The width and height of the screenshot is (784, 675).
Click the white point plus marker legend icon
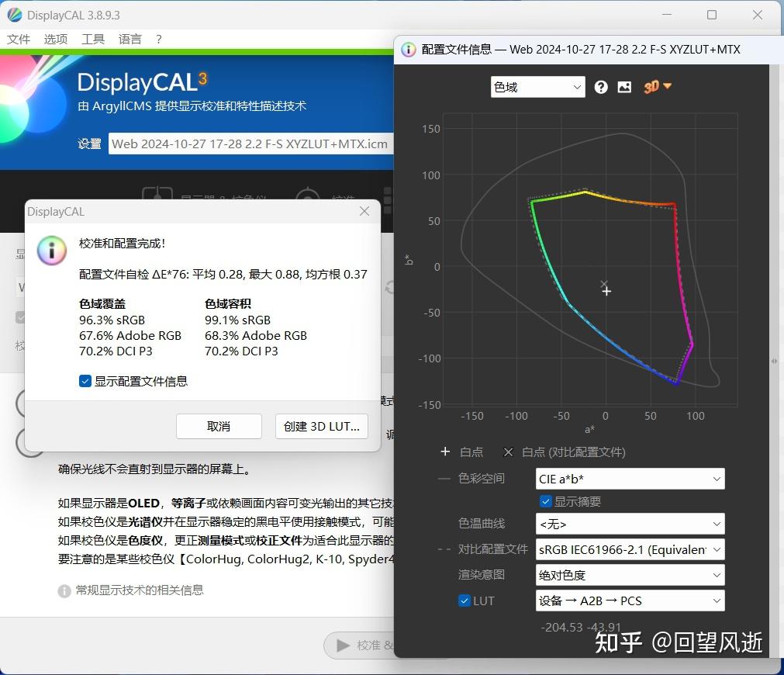445,452
